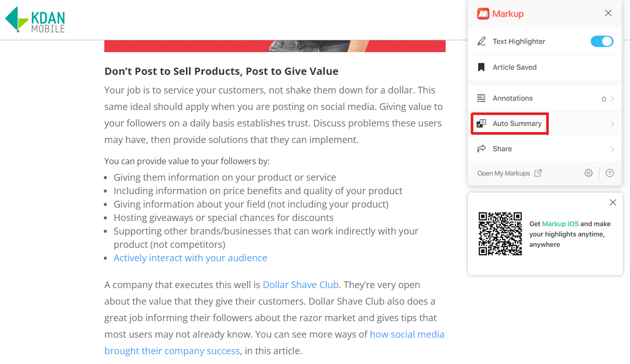Select the Share menu item
The image size is (630, 364).
(x=545, y=149)
